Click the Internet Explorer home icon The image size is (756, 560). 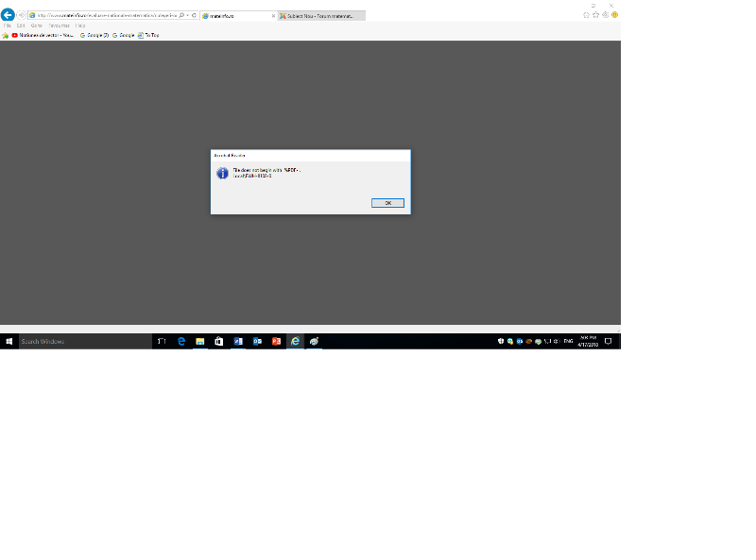click(586, 15)
